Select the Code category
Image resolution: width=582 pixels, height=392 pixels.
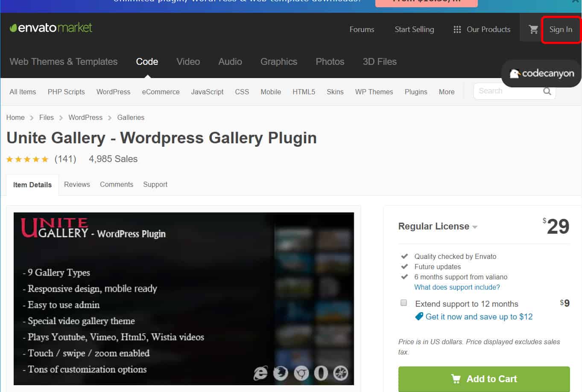(147, 61)
